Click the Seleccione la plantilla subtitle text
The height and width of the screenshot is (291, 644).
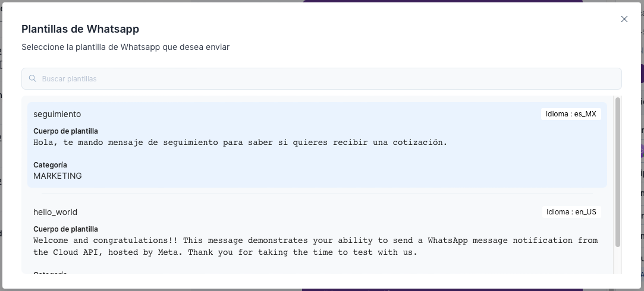coord(125,47)
